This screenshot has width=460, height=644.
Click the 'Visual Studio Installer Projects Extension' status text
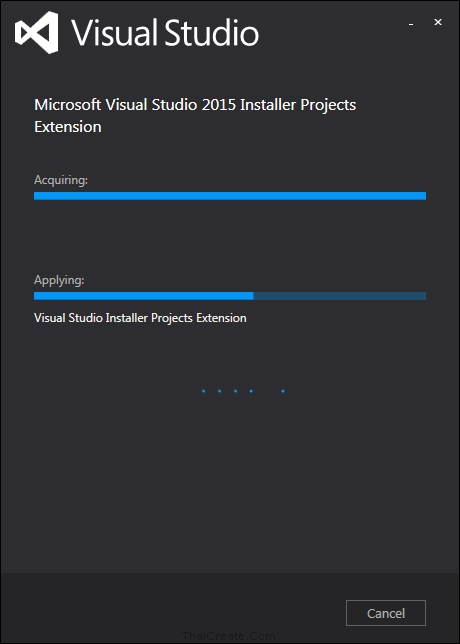point(140,318)
